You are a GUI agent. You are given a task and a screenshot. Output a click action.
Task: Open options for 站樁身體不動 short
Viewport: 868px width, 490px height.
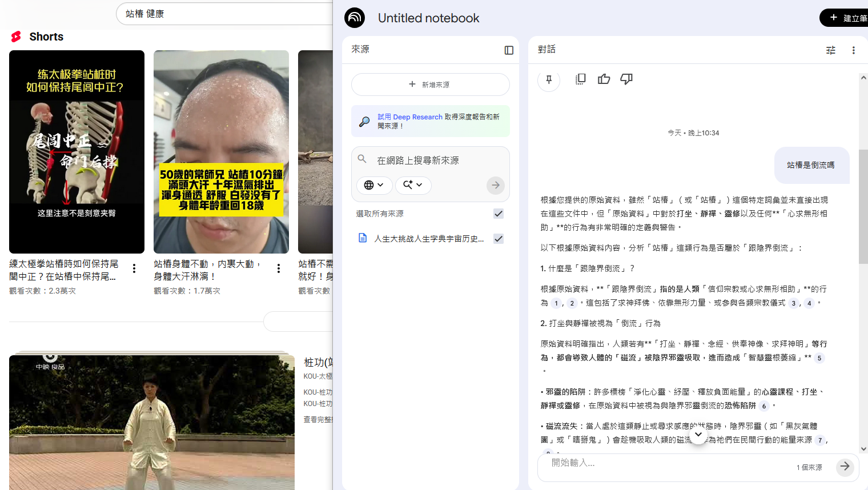pos(279,268)
